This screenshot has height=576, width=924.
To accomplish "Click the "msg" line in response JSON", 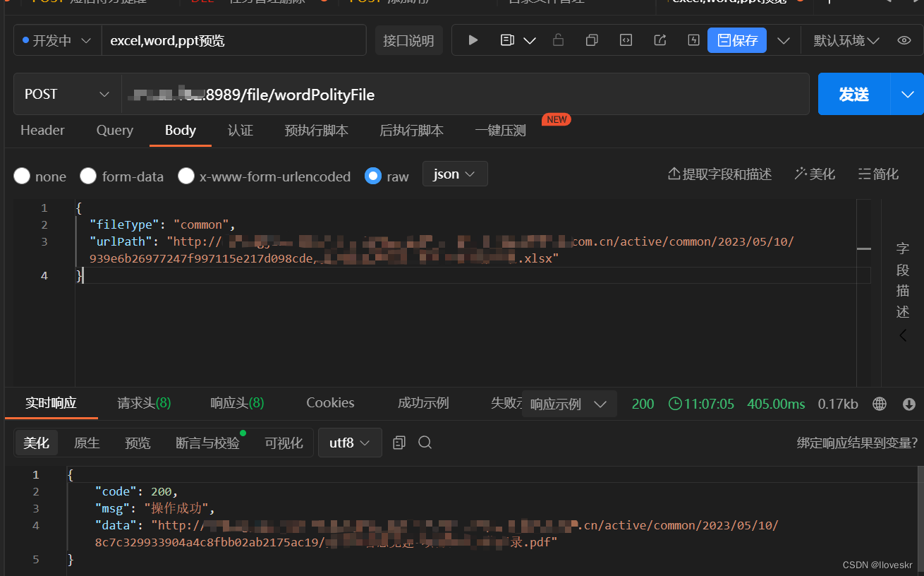I will click(x=154, y=508).
